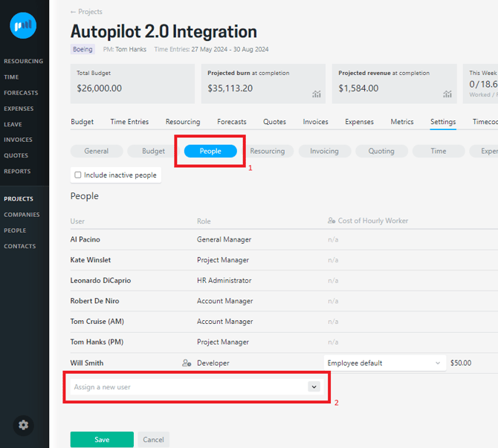Click the User column header
This screenshot has width=498, height=448.
[x=77, y=221]
